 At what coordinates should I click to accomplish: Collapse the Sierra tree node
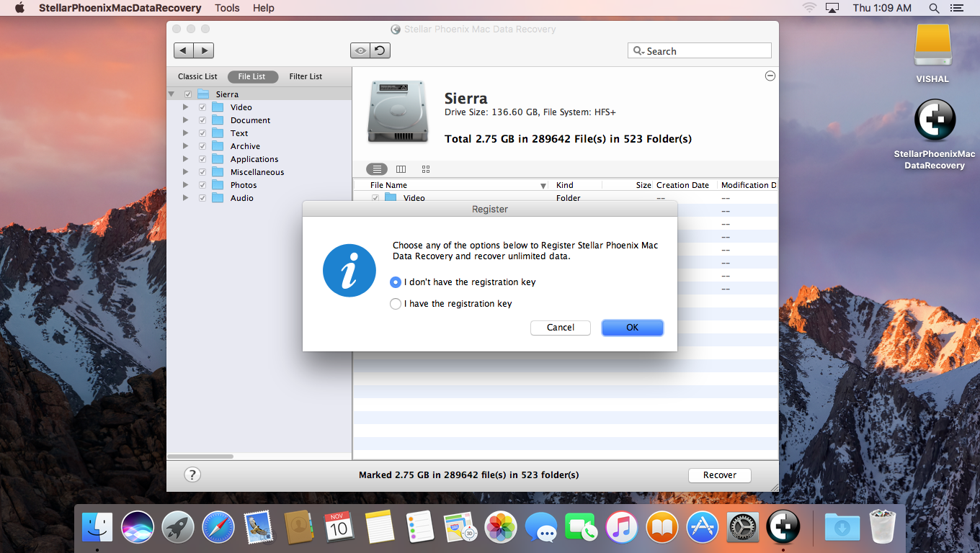pyautogui.click(x=171, y=94)
